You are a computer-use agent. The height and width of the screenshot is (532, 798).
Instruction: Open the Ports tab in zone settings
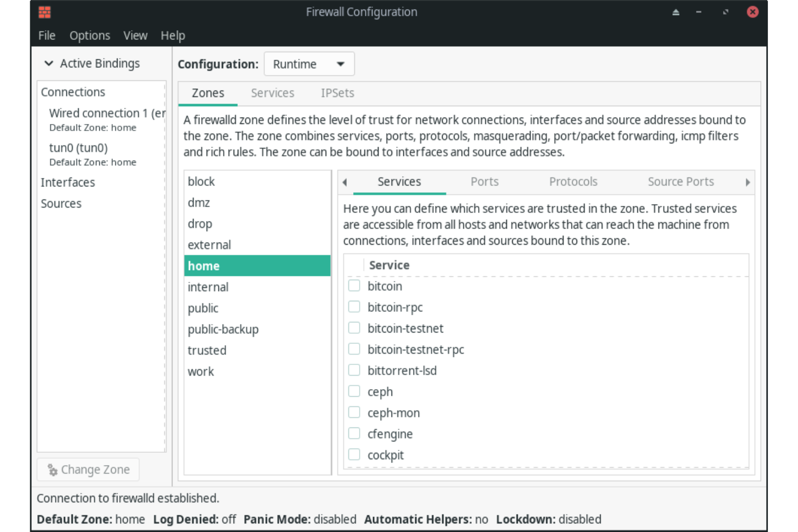click(484, 182)
